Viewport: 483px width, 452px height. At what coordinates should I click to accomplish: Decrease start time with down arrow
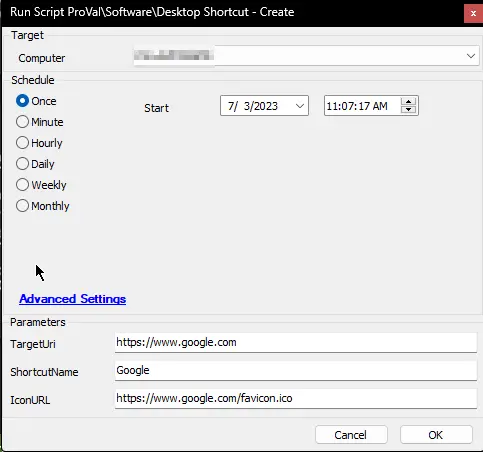408,110
